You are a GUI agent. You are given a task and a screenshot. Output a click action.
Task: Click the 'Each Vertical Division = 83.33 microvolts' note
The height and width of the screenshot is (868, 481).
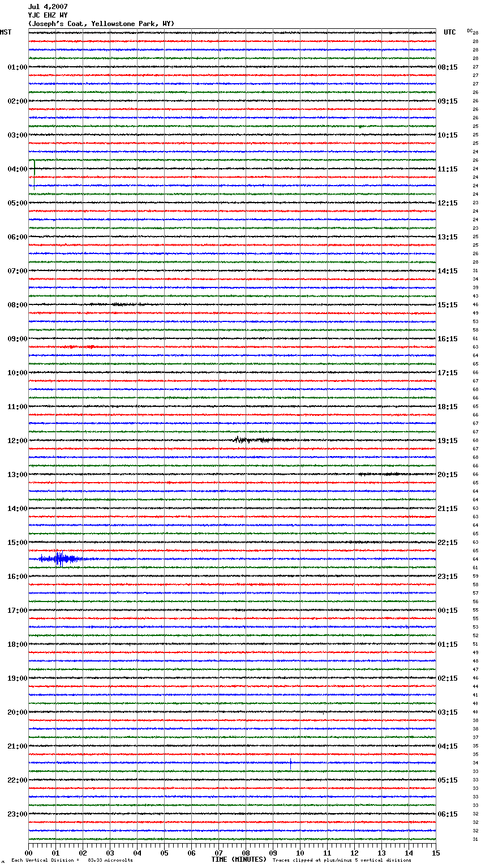coord(72,861)
